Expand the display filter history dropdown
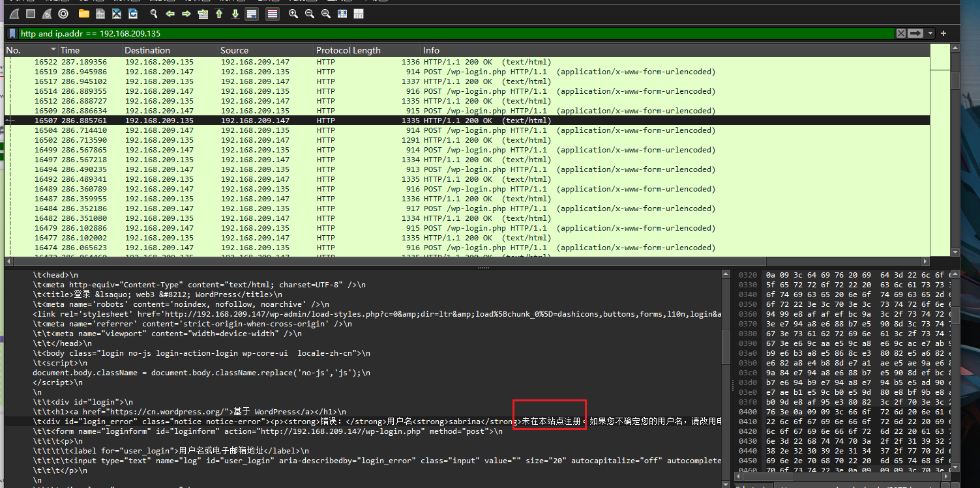The width and height of the screenshot is (980, 488). pos(930,33)
